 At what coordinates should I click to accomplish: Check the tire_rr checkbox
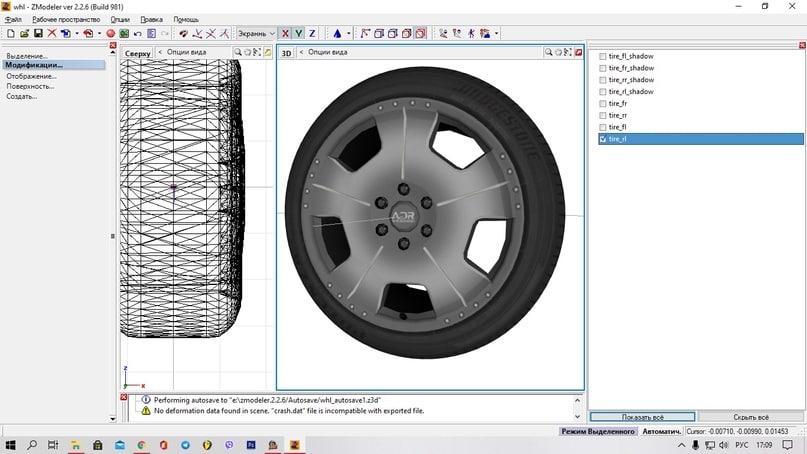pyautogui.click(x=603, y=115)
